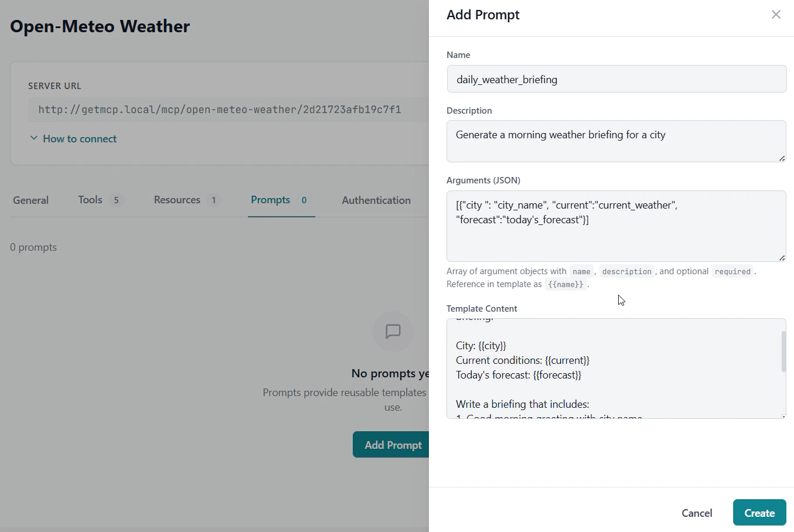Click the 'required' code hint
Viewport: 794px width, 532px height.
[x=732, y=271]
